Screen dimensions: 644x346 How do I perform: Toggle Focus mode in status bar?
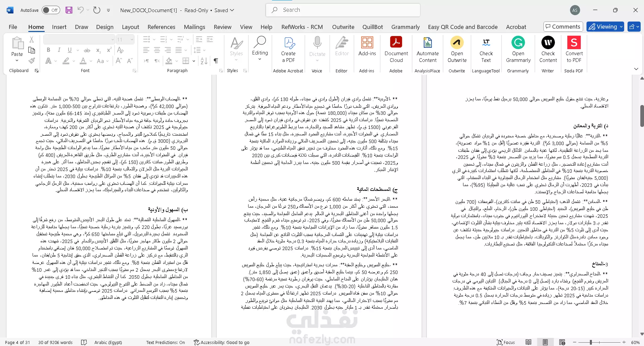(506, 342)
